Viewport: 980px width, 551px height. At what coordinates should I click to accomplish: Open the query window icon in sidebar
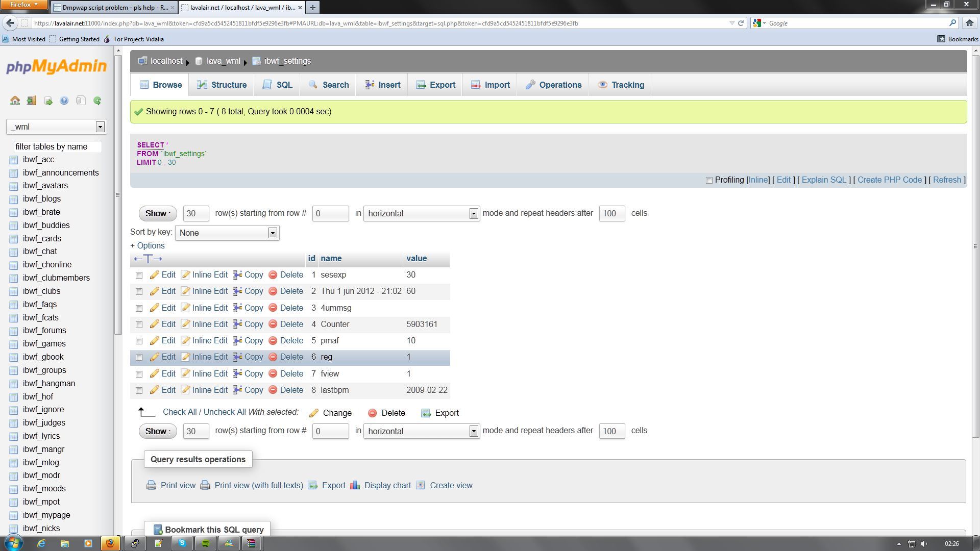[48, 101]
